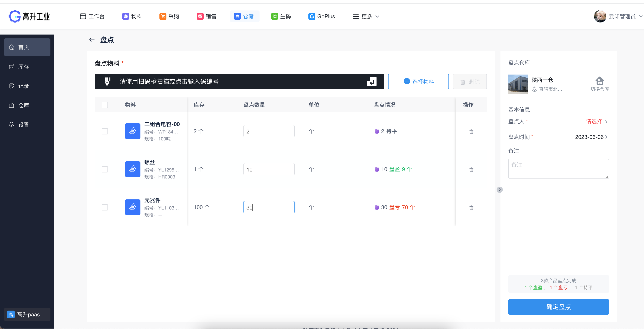
Task: Click the 盘点情况 column header
Action: tap(384, 105)
